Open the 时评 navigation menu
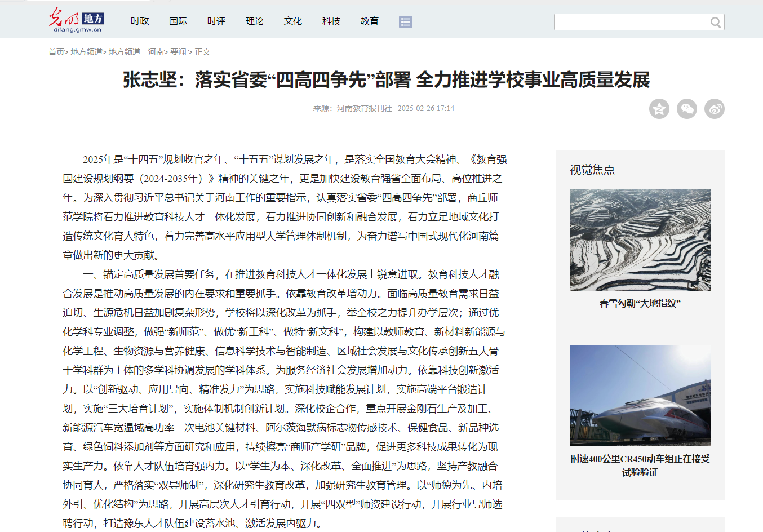This screenshot has height=532, width=763. click(216, 21)
